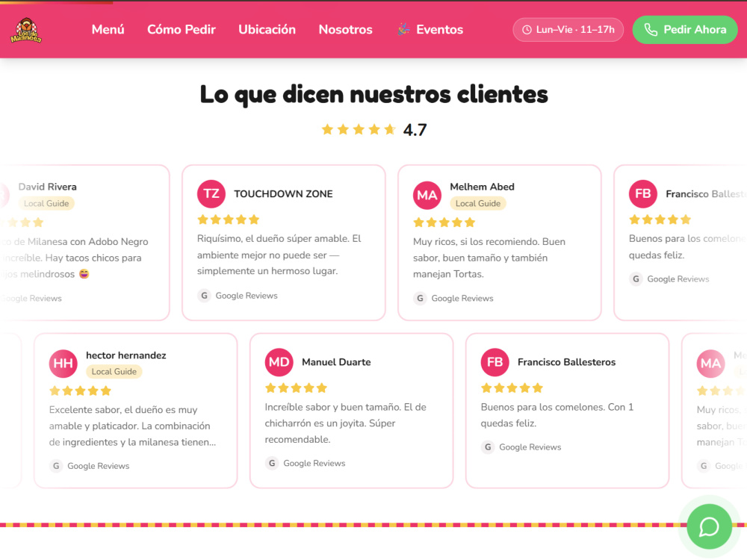Click five-star rating in Manuel Duarte review
Screen dimensions: 747x560
point(296,388)
